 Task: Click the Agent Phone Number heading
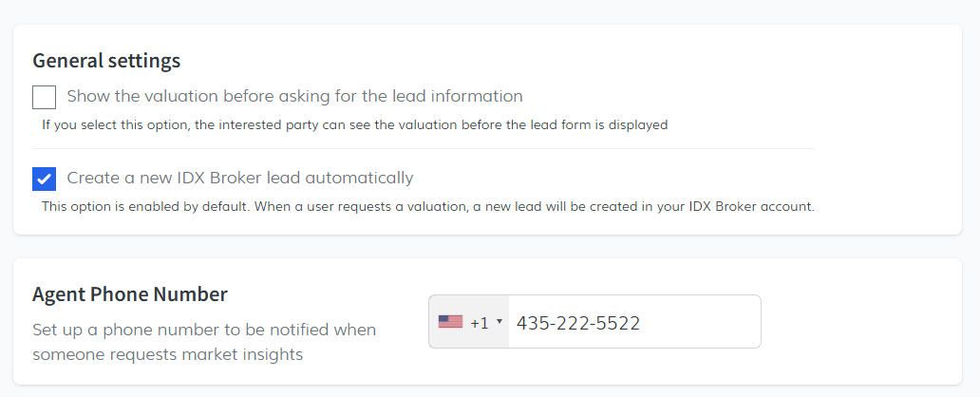point(130,294)
